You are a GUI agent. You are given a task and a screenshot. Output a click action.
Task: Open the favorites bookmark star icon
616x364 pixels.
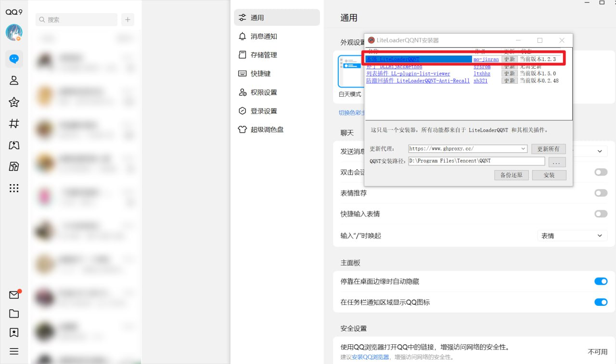click(x=14, y=332)
